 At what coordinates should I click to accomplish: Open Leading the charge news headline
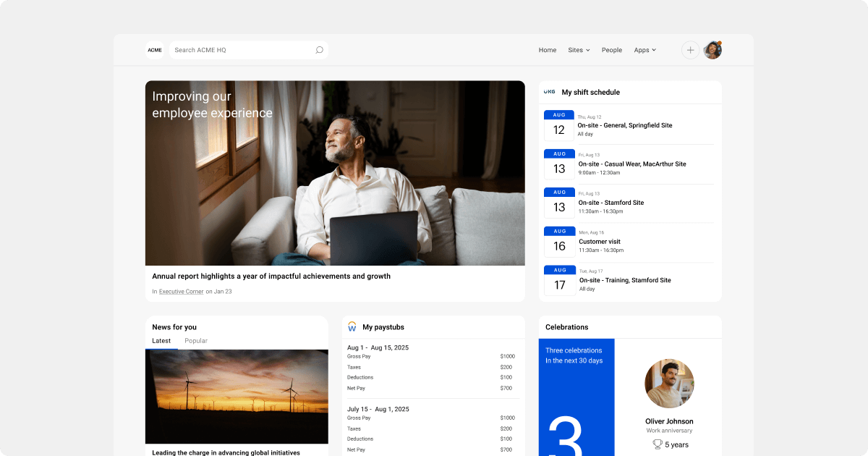[226, 452]
